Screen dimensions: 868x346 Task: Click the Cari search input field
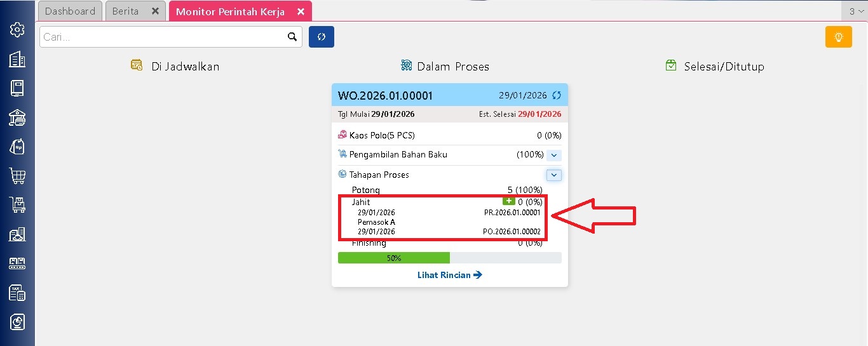[x=162, y=37]
